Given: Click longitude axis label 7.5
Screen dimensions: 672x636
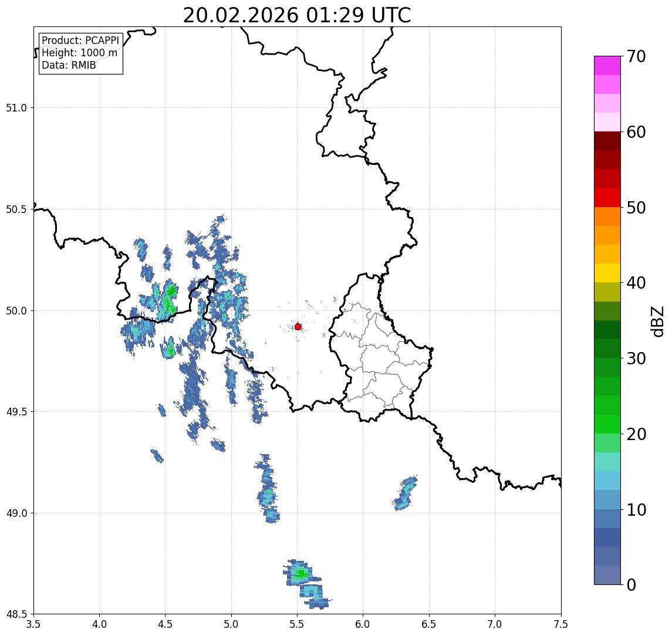Looking at the screenshot, I should 561,624.
